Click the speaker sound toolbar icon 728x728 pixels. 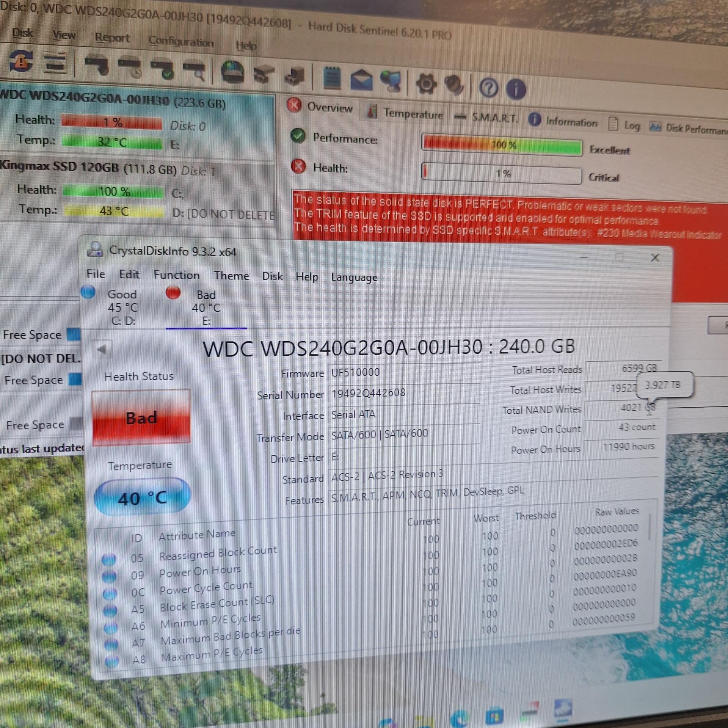point(454,85)
